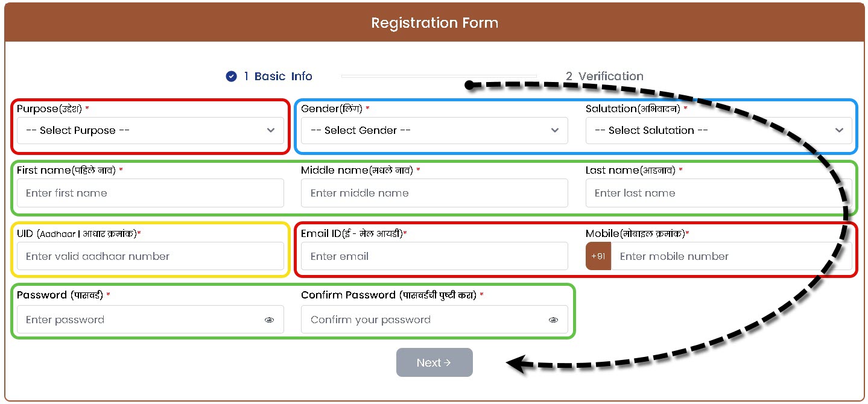Click the Basic Info step checkmark icon

point(231,77)
